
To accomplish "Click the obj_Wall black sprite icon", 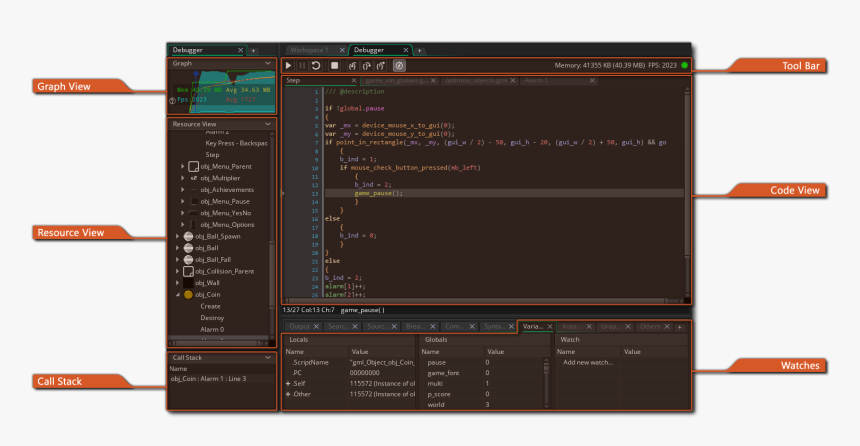I will point(189,283).
